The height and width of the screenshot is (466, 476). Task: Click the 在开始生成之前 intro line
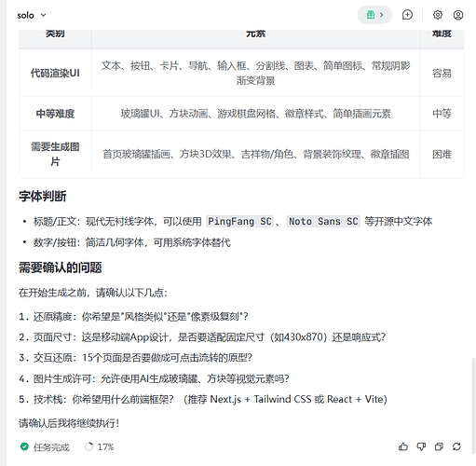(x=93, y=293)
